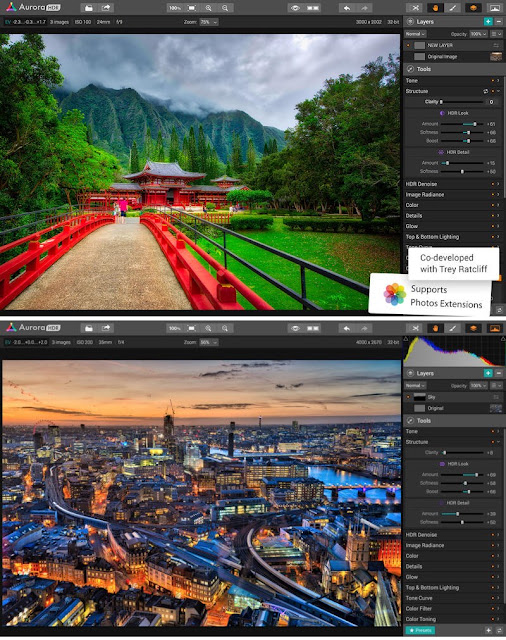Remove the layer in the temple window
Screen dimensions: 506x640
point(499,22)
